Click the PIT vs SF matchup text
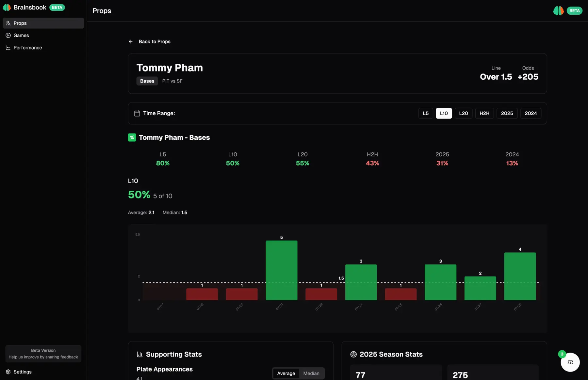 click(x=172, y=81)
